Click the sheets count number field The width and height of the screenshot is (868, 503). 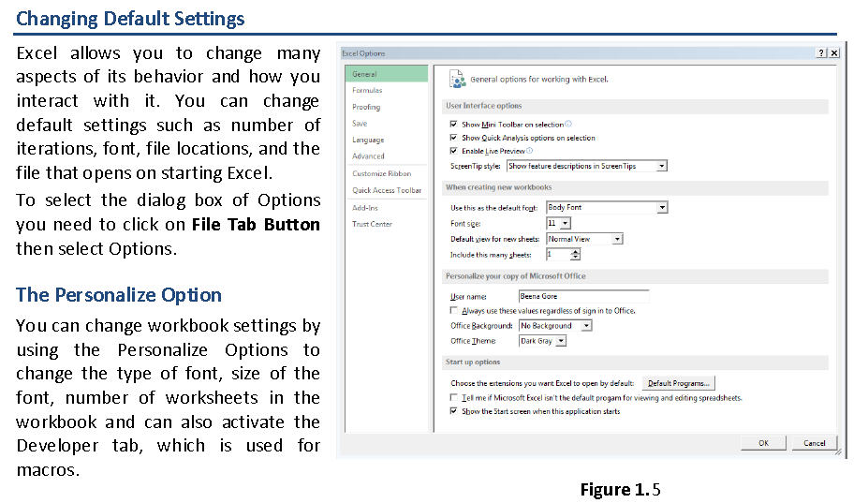pos(558,254)
